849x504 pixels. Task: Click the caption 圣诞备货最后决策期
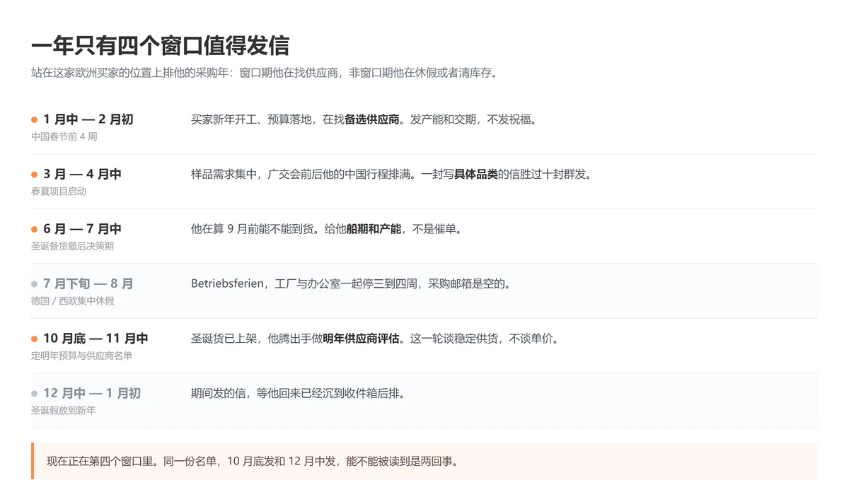(72, 246)
